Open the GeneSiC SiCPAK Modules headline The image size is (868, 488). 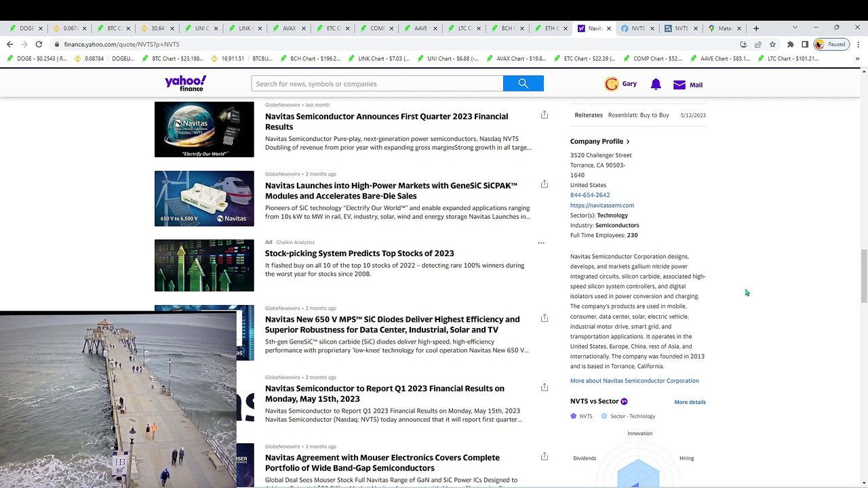coord(391,190)
